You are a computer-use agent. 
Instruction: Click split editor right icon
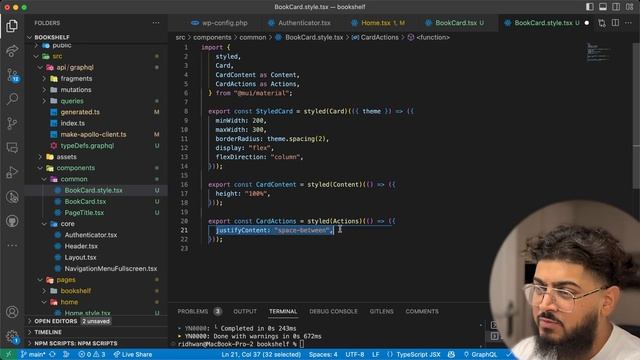click(x=615, y=23)
